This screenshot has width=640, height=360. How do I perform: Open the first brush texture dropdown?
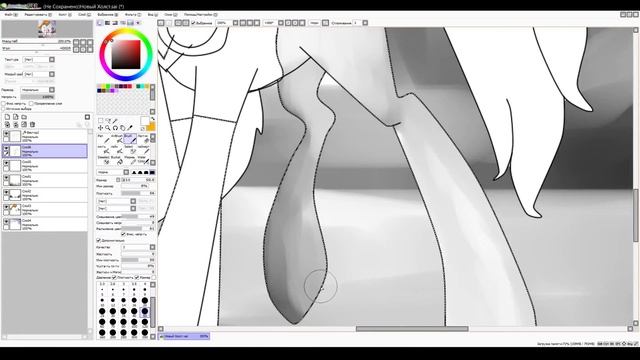[116, 201]
